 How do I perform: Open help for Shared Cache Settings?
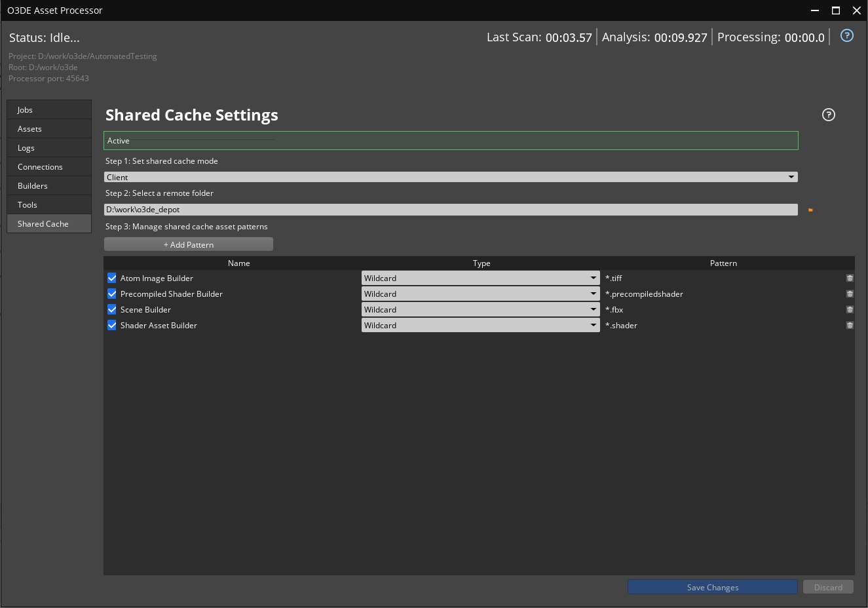pyautogui.click(x=828, y=115)
